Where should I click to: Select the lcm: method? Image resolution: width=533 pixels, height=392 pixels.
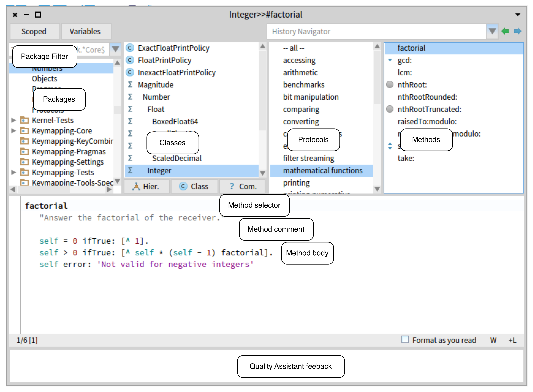click(x=405, y=72)
